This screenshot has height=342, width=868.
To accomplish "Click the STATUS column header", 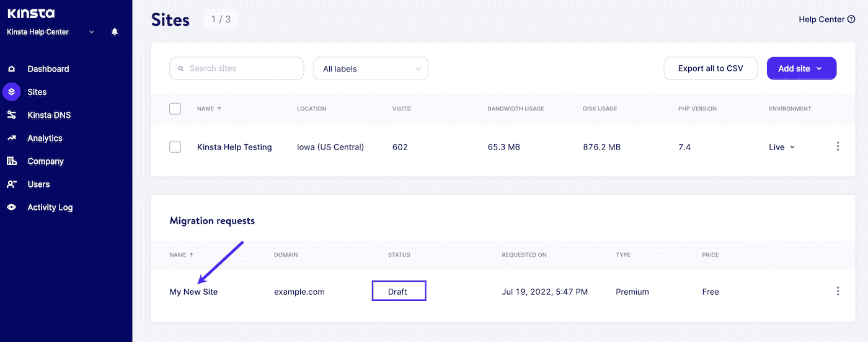I will pyautogui.click(x=399, y=254).
